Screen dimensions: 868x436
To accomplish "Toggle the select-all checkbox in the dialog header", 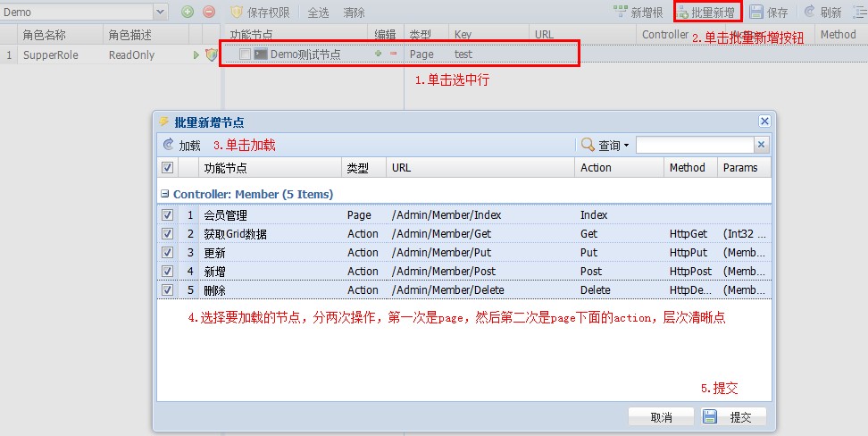I will point(168,167).
